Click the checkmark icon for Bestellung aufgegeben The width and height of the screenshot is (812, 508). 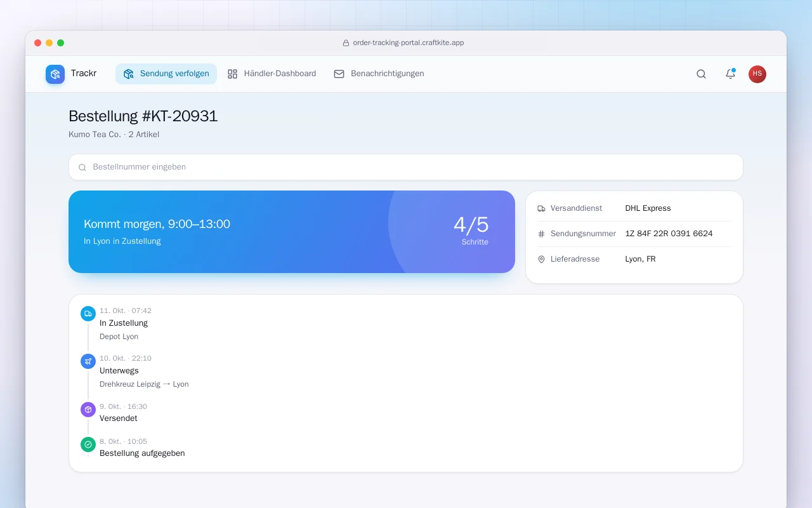pyautogui.click(x=88, y=444)
